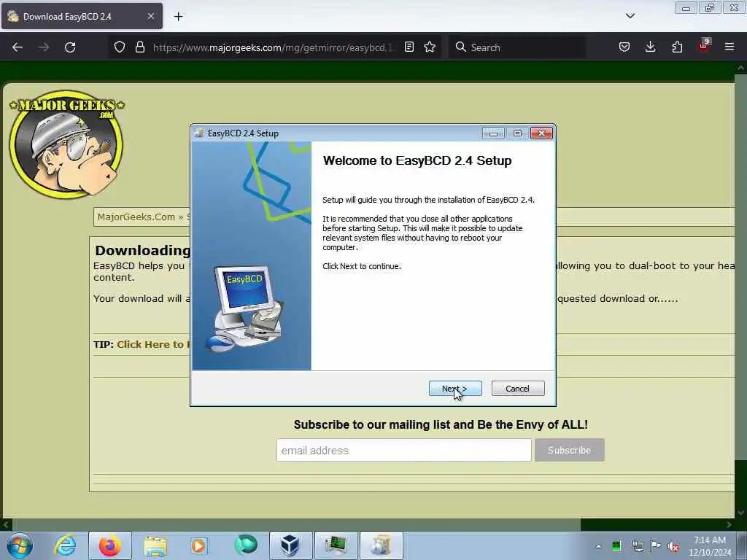Click the vertical scrollbar up arrow

click(740, 68)
